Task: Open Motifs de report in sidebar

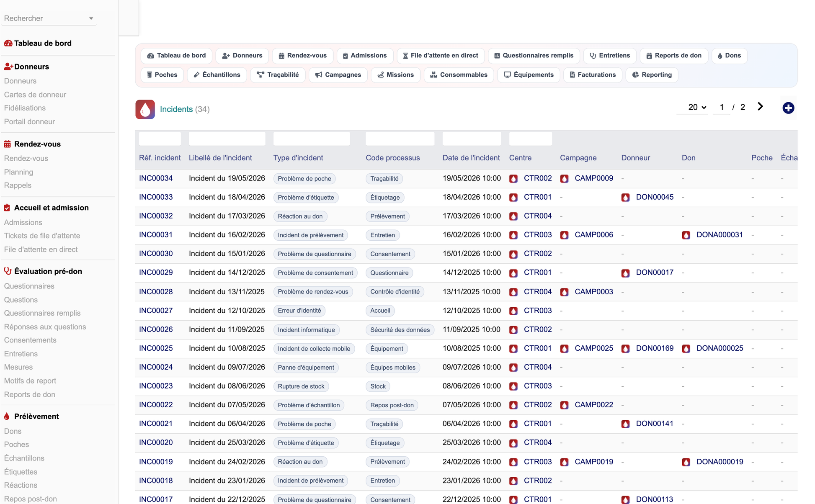Action: click(x=30, y=381)
